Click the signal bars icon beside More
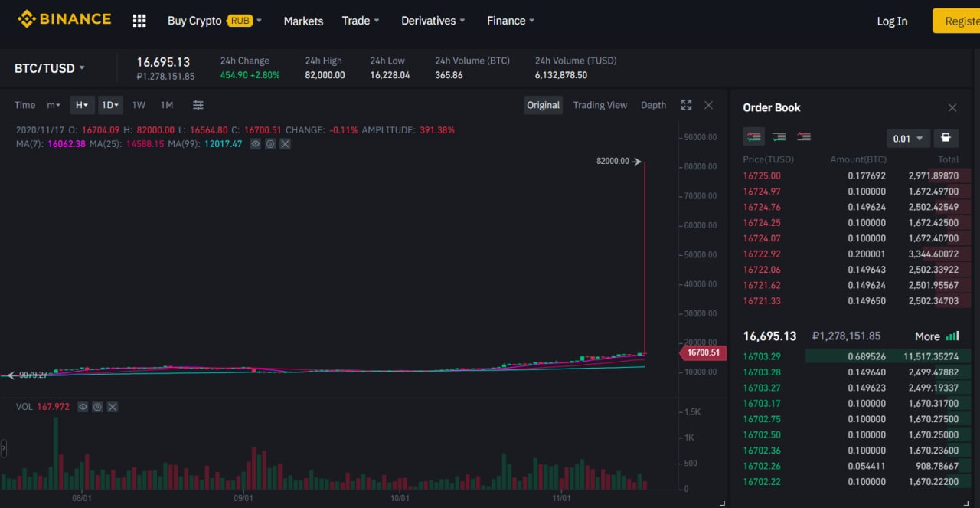The image size is (980, 508). [952, 336]
